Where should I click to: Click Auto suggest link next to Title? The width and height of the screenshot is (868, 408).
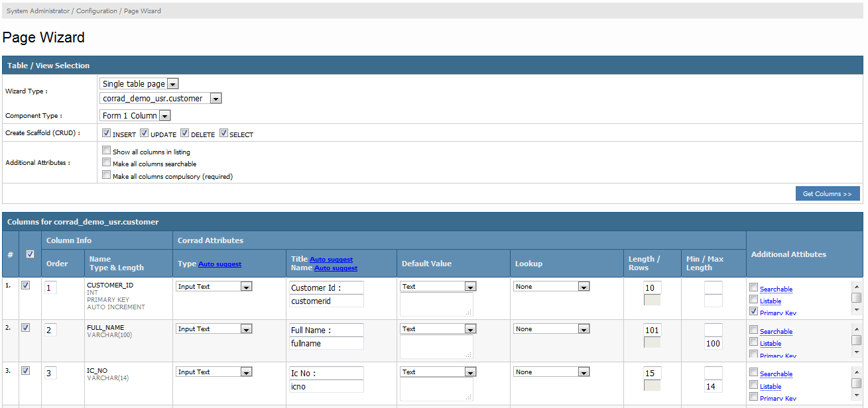(x=331, y=260)
